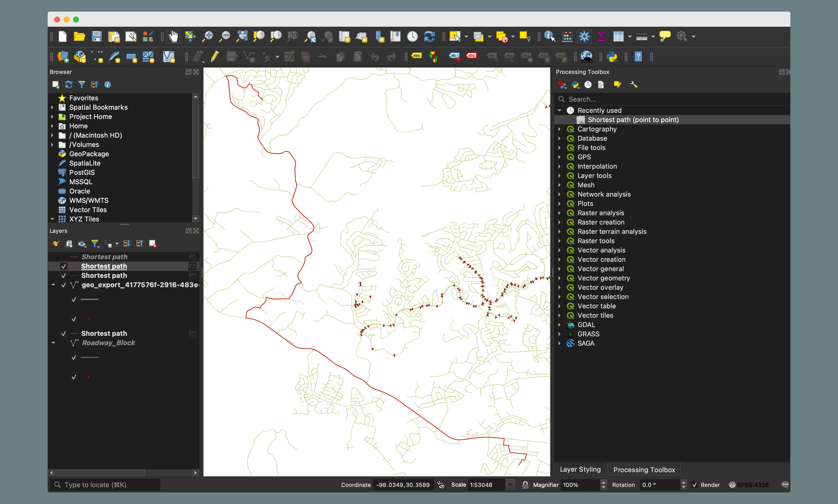Screen dimensions: 838x504
Task: Click the Save Project floppy icon
Action: [x=97, y=37]
